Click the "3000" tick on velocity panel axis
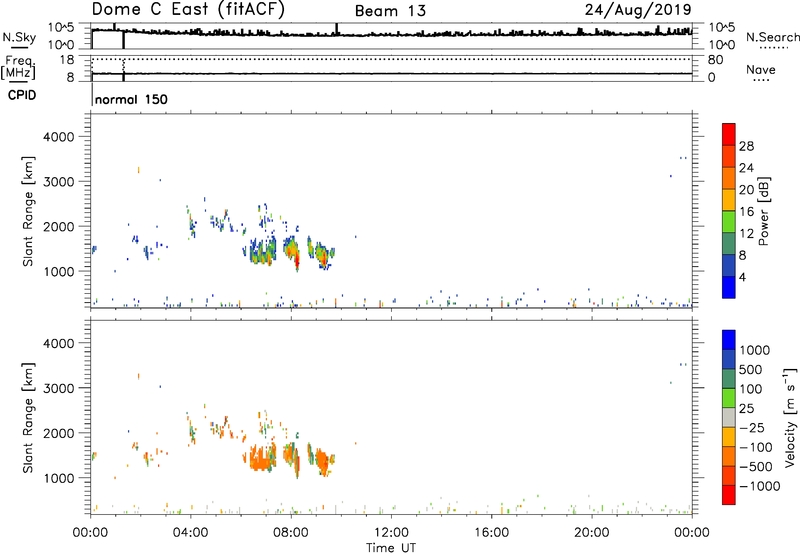 [58, 388]
